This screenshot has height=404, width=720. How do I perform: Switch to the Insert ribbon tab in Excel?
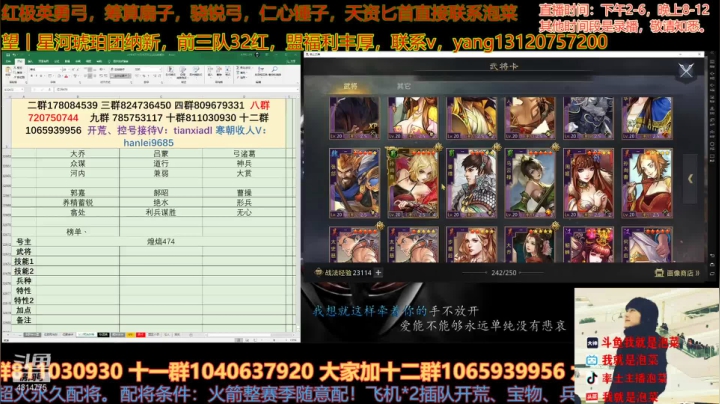(x=30, y=61)
